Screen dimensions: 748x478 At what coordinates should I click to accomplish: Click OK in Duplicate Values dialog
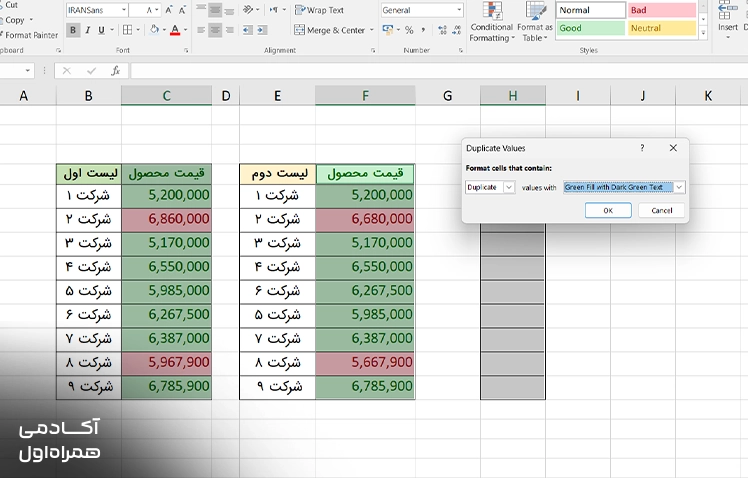click(608, 210)
